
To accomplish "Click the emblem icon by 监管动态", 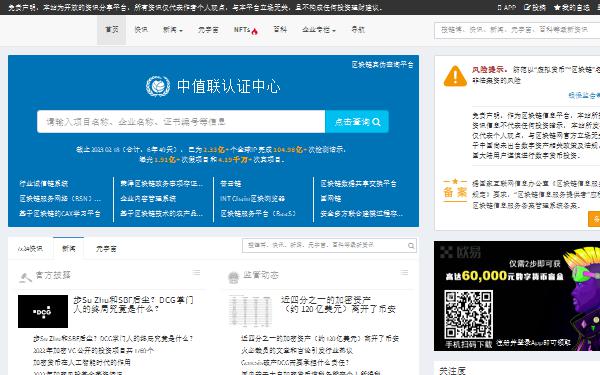I will pos(233,277).
